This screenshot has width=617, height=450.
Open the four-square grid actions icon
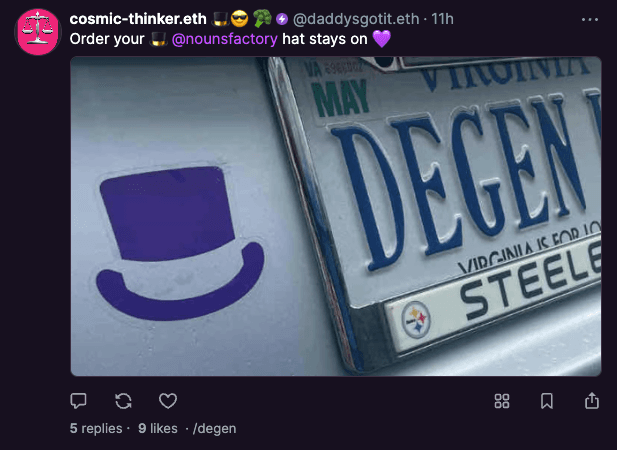(502, 400)
